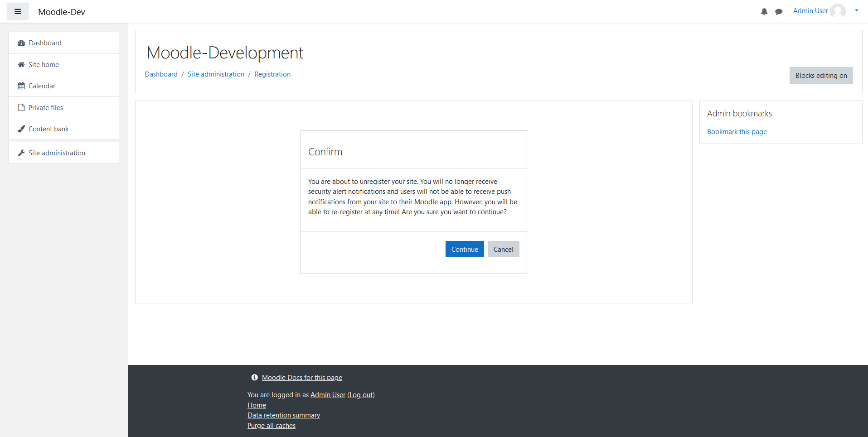
Task: Click the Site administration breadcrumb link
Action: (216, 74)
